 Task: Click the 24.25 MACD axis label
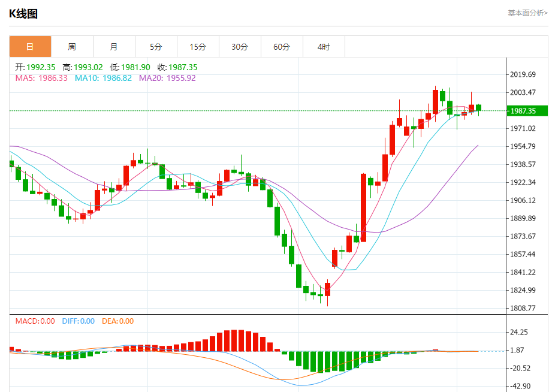(518, 332)
